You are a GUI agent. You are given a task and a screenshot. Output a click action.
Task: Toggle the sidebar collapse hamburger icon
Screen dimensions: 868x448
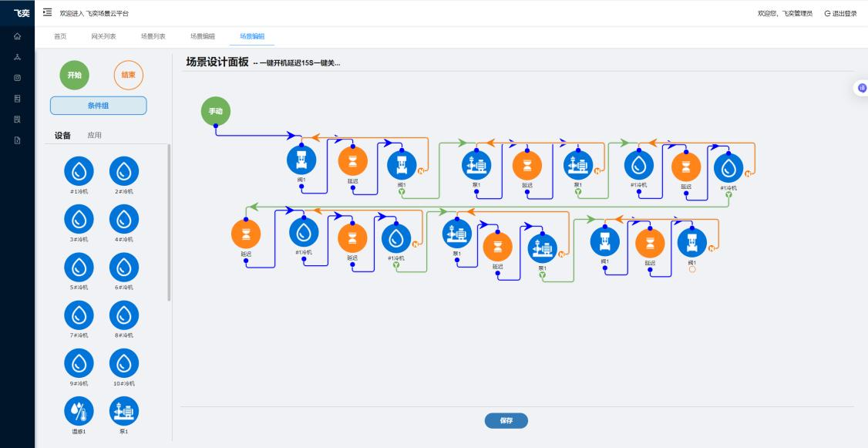[48, 13]
